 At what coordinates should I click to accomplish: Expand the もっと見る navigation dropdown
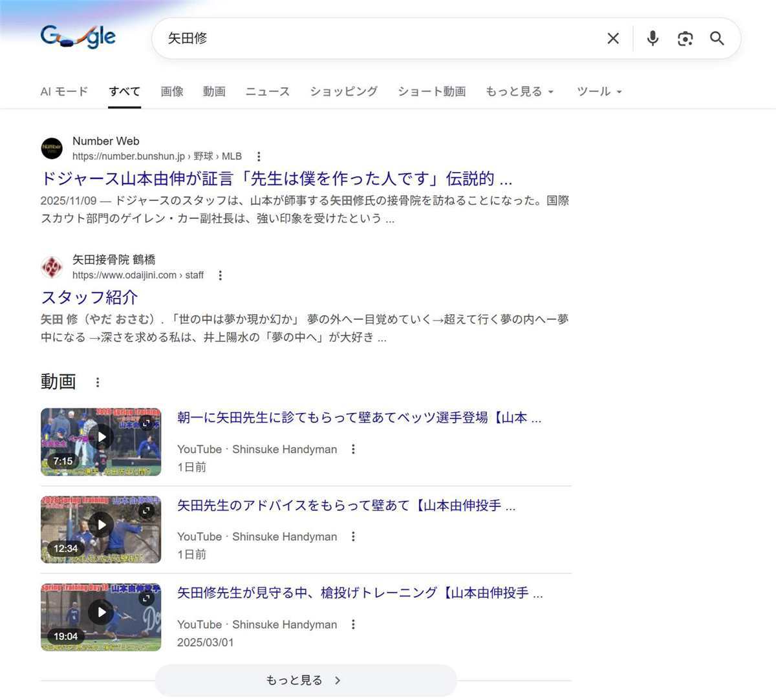(519, 91)
